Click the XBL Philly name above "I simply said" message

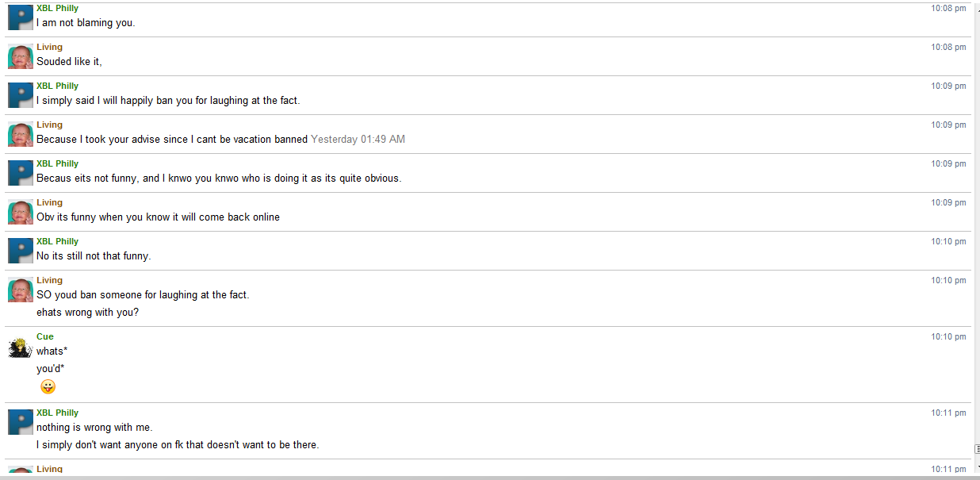click(58, 86)
